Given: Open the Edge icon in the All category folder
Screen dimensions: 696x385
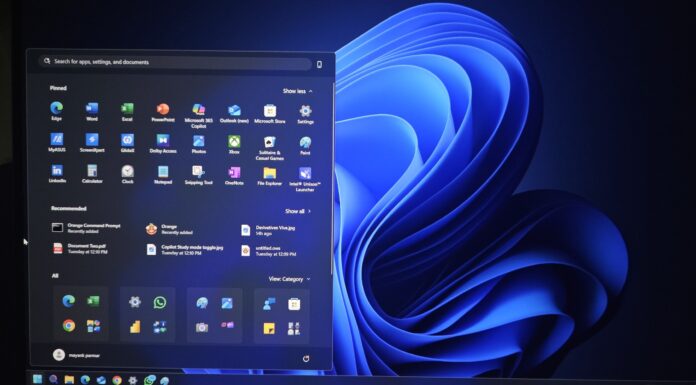Looking at the screenshot, I should coord(68,301).
